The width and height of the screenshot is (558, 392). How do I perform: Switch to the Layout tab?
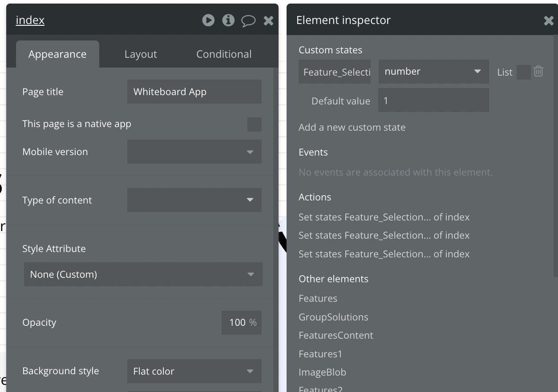point(141,54)
